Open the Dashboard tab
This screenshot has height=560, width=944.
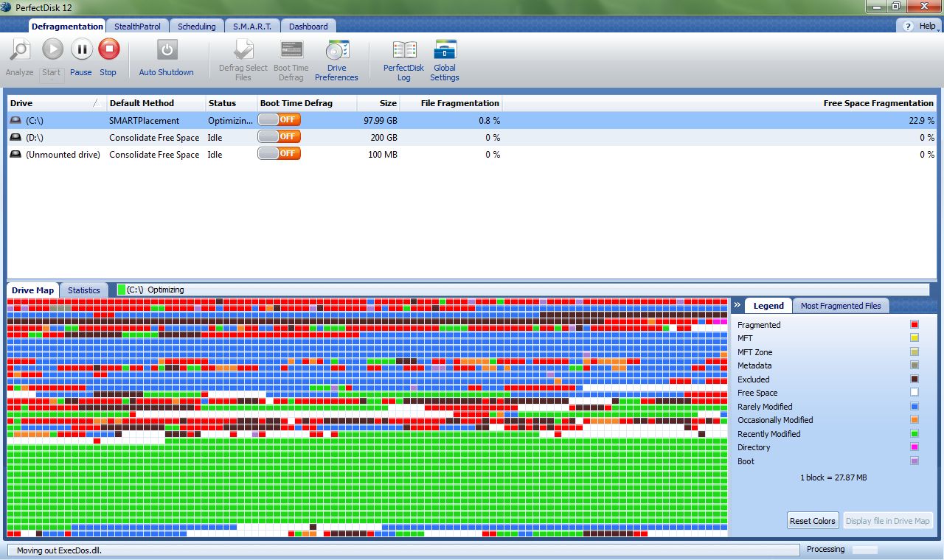click(x=308, y=27)
